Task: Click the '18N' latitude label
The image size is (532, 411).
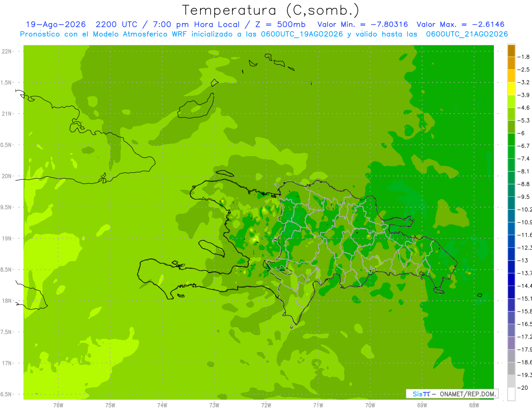Action: pyautogui.click(x=7, y=301)
